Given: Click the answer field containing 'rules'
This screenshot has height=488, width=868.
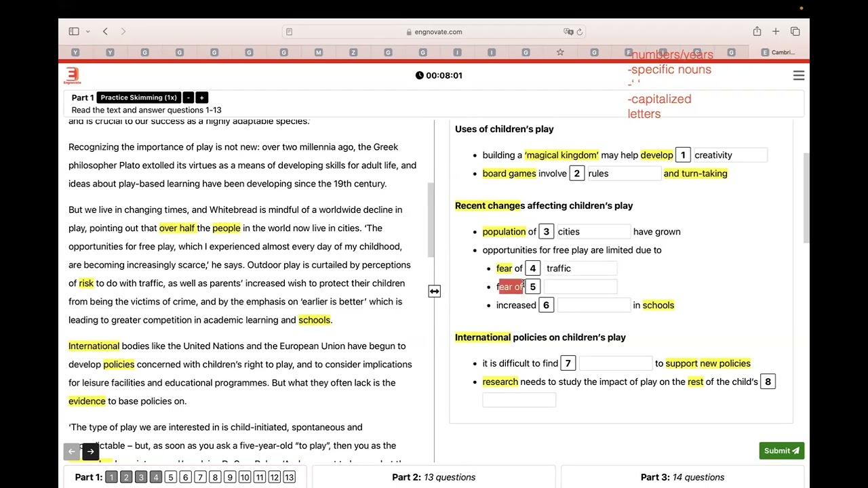Looking at the screenshot, I should (623, 174).
